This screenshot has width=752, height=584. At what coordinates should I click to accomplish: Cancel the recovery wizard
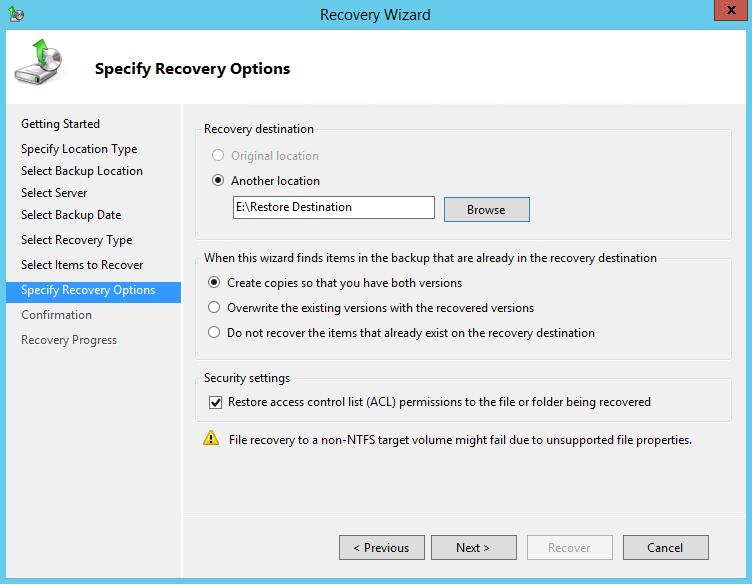(x=665, y=548)
